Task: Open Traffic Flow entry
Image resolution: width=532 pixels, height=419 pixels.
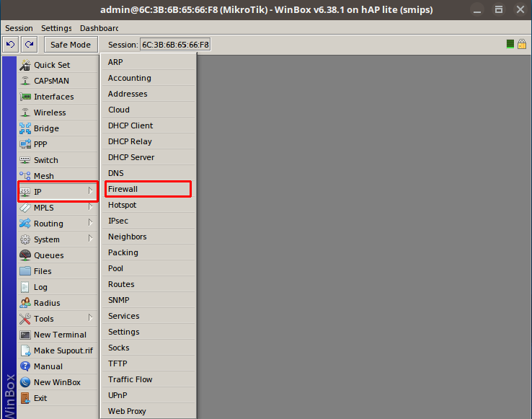Action: [x=148, y=379]
